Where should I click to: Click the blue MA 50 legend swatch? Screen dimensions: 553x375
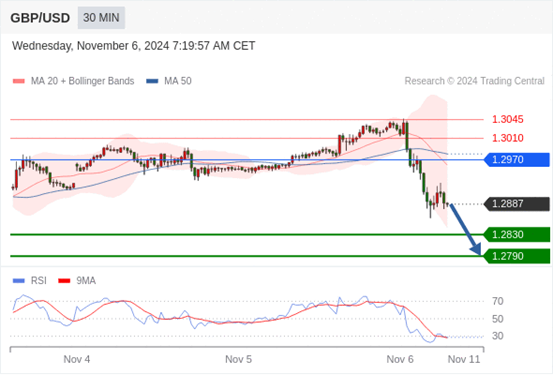(x=152, y=81)
